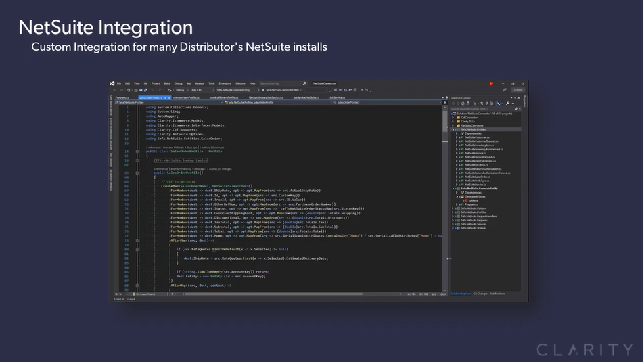Image resolution: width=644 pixels, height=362 pixels.
Task: Click Solution Explorer Collapse All icon
Action: (x=486, y=104)
